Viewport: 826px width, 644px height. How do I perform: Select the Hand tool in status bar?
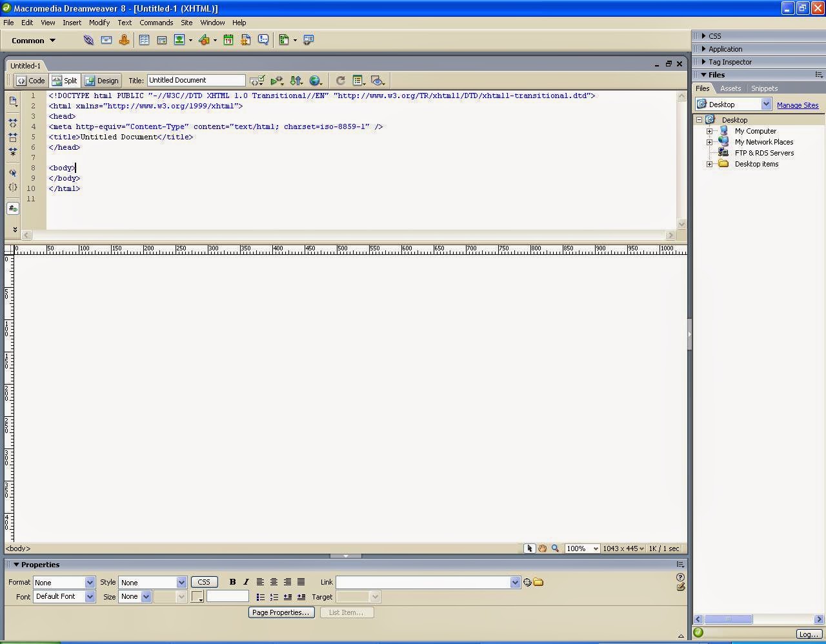[543, 548]
